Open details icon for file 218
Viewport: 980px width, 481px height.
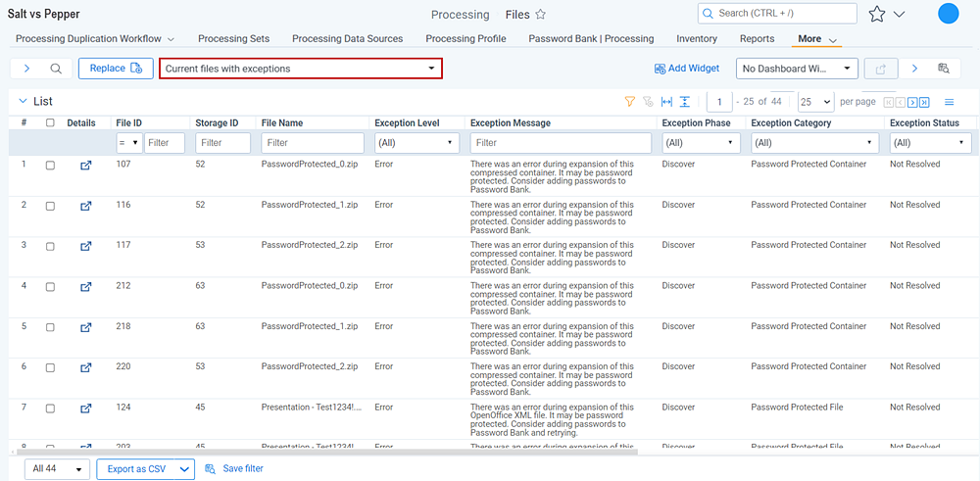[x=86, y=327]
